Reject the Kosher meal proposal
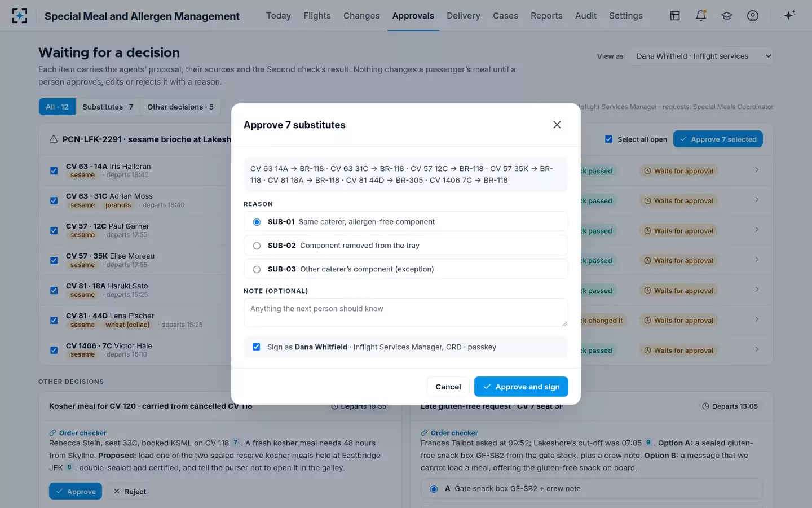This screenshot has width=812, height=508. pyautogui.click(x=130, y=492)
